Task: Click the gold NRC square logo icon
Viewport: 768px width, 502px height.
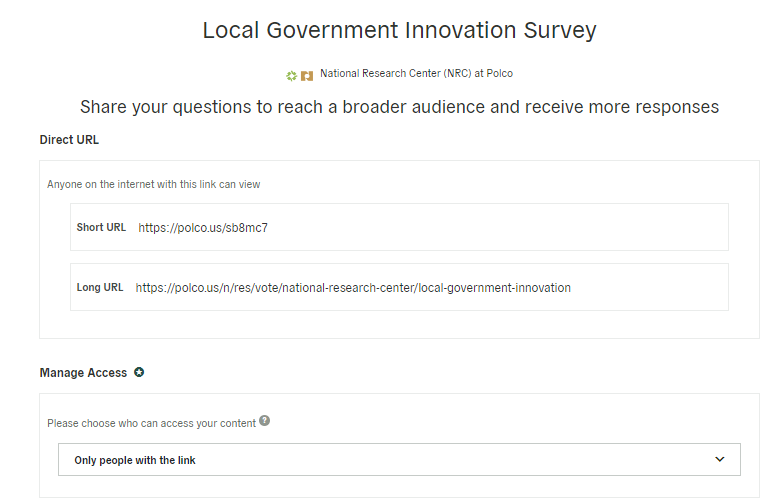Action: (307, 76)
